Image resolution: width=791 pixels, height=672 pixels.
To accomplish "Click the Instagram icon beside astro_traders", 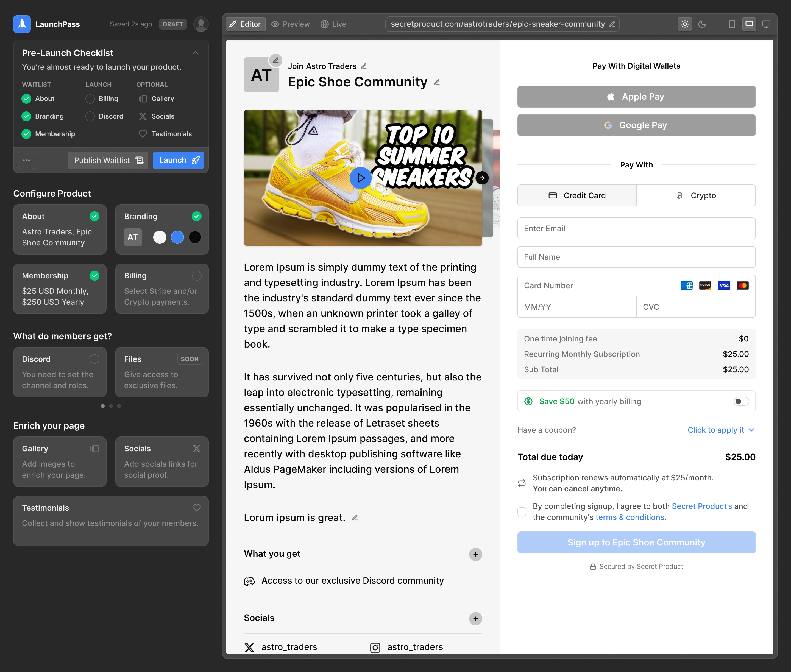I will (x=375, y=648).
